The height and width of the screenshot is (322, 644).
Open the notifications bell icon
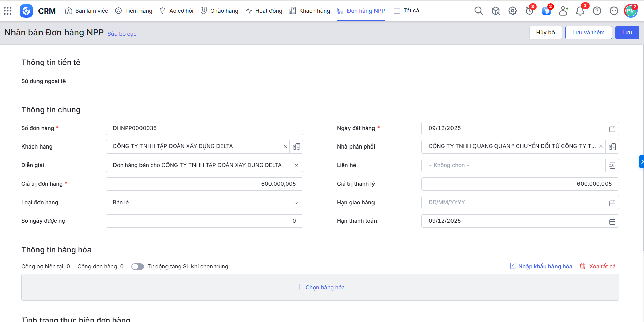point(580,11)
